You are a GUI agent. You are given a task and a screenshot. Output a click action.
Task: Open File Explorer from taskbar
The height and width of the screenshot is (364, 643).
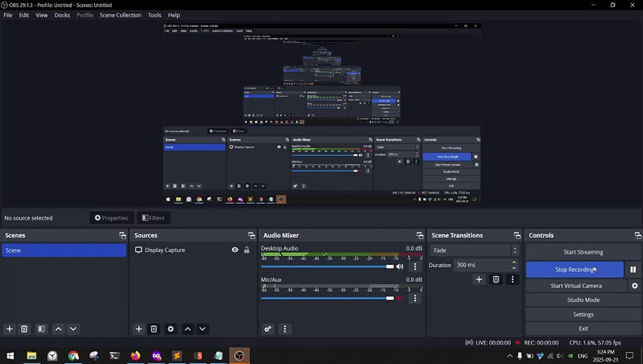point(31,356)
